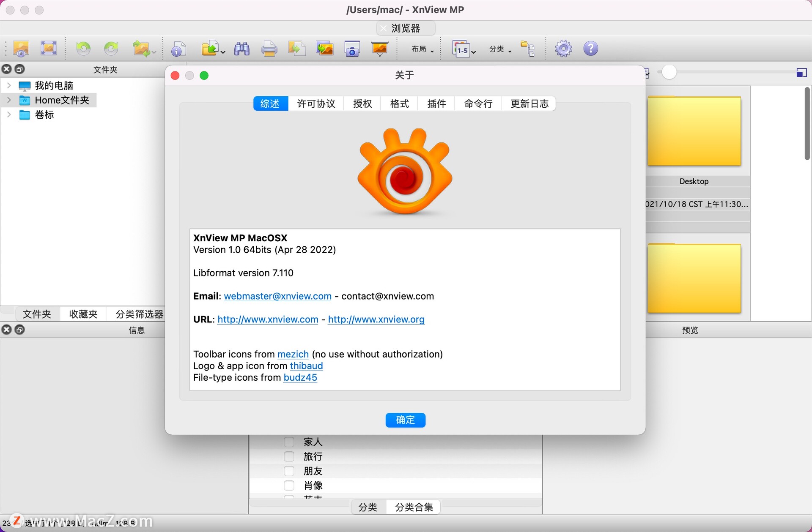The height and width of the screenshot is (532, 812).
Task: Open the Capture tool icon
Action: [352, 48]
